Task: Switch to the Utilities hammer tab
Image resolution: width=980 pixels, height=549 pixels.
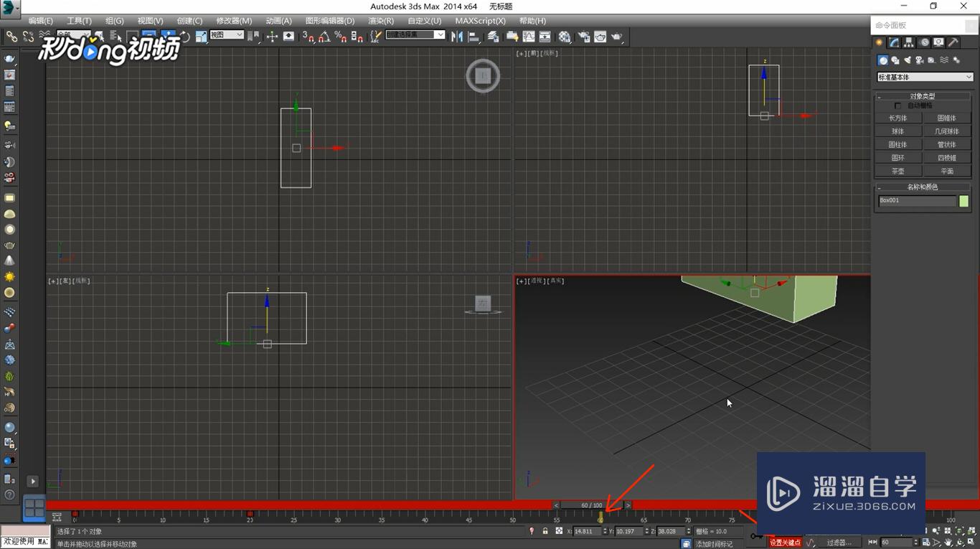Action: tap(953, 42)
